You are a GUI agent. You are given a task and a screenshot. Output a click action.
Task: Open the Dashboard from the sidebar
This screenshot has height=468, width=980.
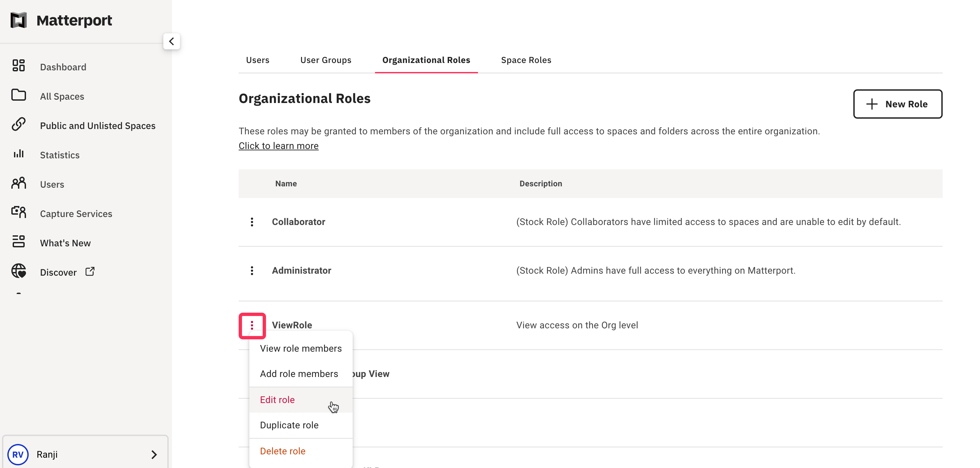(x=63, y=67)
